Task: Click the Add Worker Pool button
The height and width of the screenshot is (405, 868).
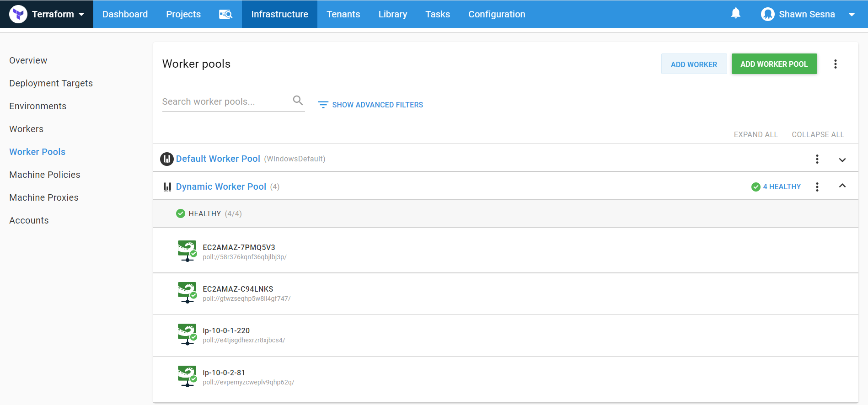Action: pyautogui.click(x=774, y=64)
